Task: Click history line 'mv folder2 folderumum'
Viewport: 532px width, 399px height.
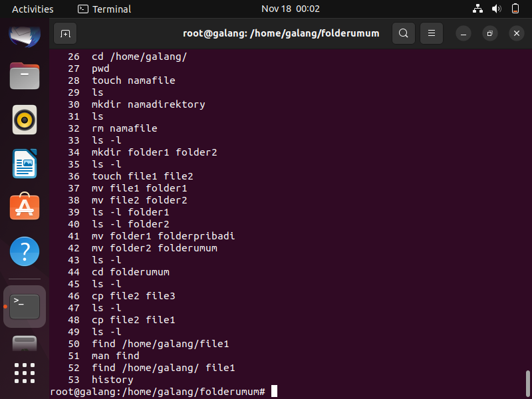Action: point(154,248)
